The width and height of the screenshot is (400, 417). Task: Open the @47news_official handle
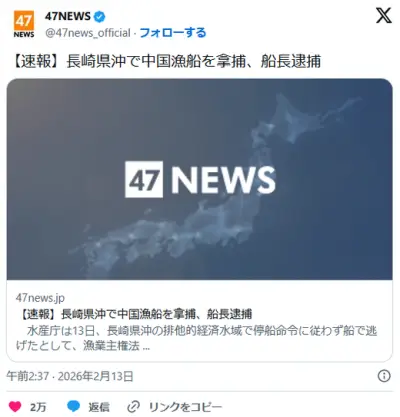[x=88, y=33]
